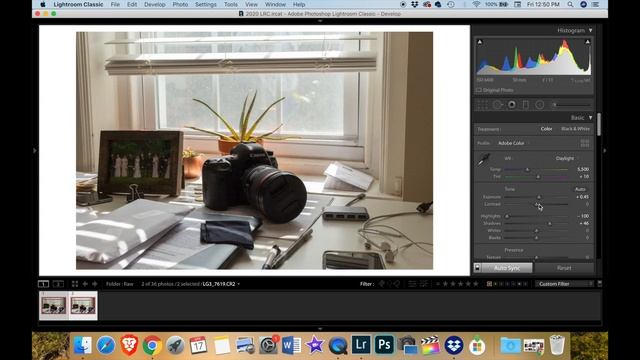Image resolution: width=640 pixels, height=360 pixels.
Task: Click the Auto Sync button
Action: (507, 268)
